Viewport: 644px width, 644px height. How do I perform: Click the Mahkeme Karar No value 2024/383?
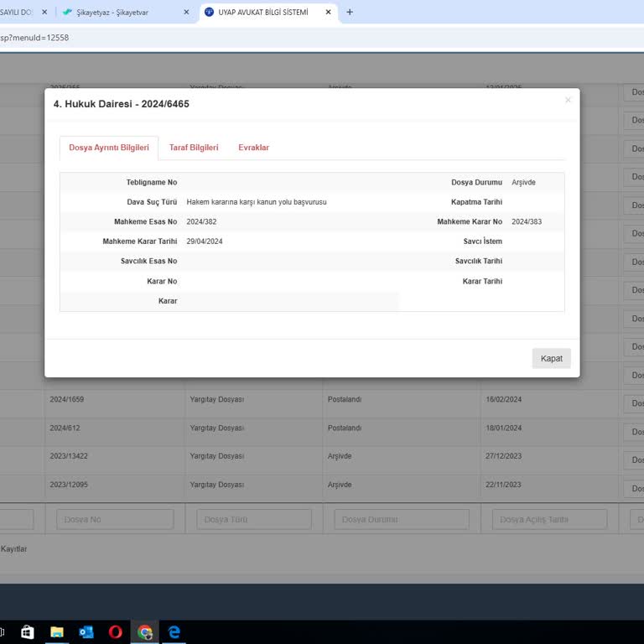click(527, 221)
